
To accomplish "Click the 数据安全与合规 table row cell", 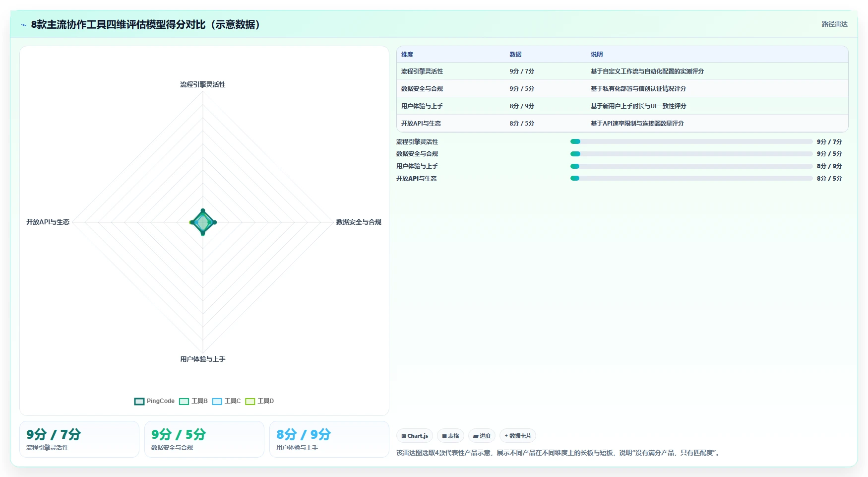I will tap(422, 89).
